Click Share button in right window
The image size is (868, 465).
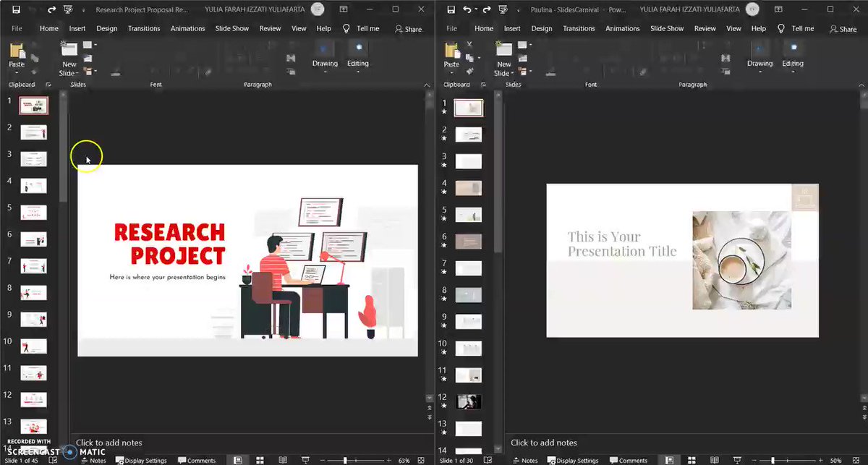click(x=843, y=29)
